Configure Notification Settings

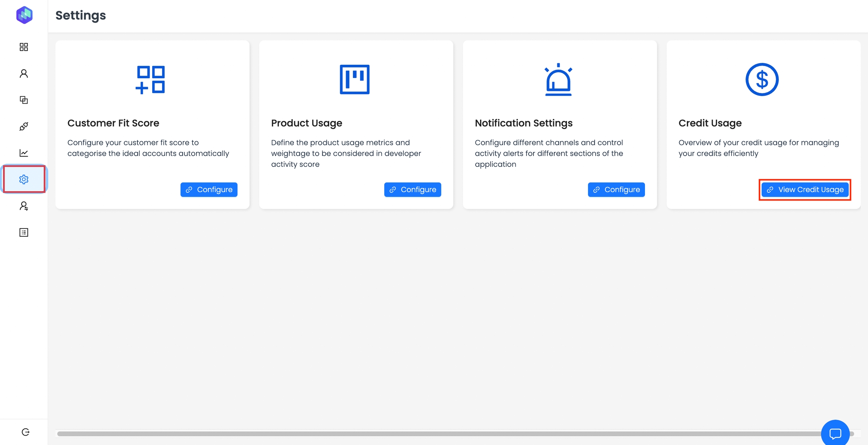click(616, 190)
